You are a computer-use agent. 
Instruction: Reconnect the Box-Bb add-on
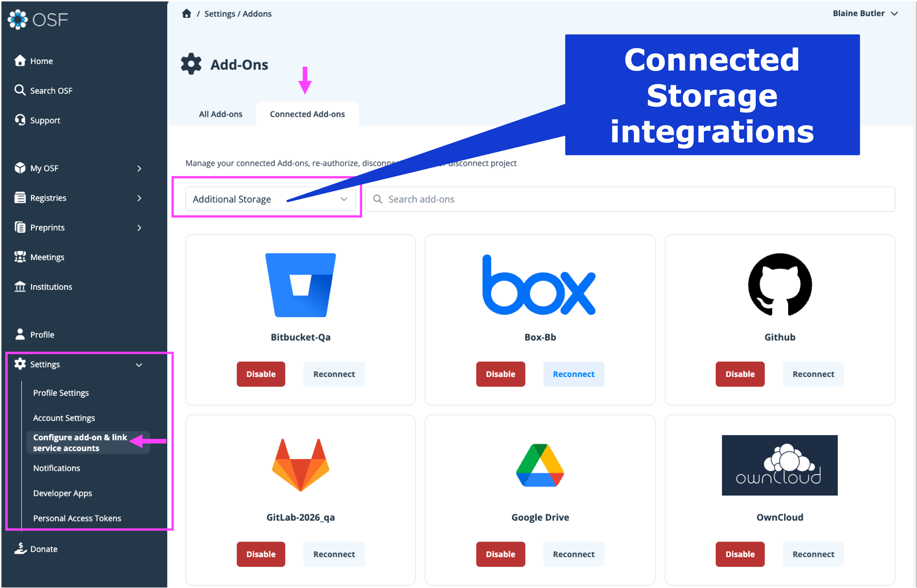[x=574, y=374]
